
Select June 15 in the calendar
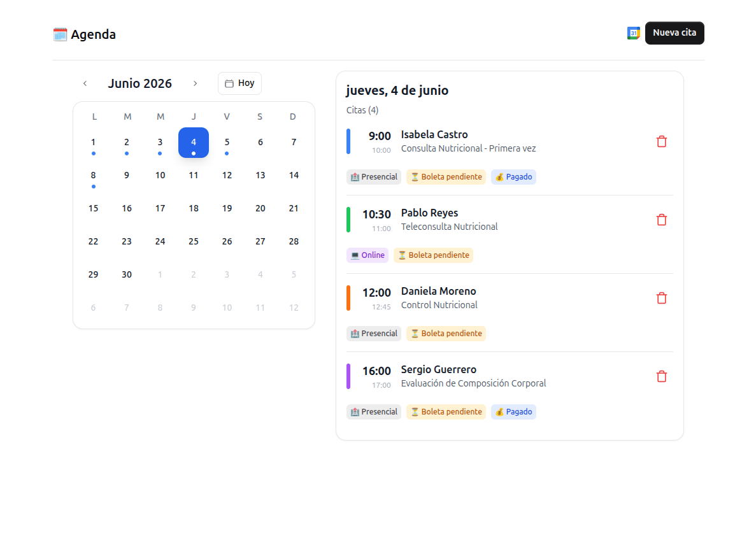coord(93,209)
